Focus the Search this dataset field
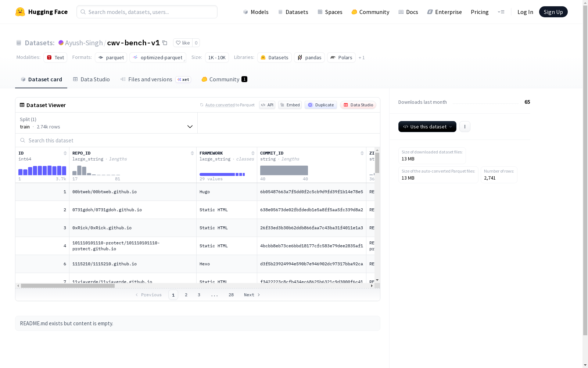The image size is (588, 368). 198,140
